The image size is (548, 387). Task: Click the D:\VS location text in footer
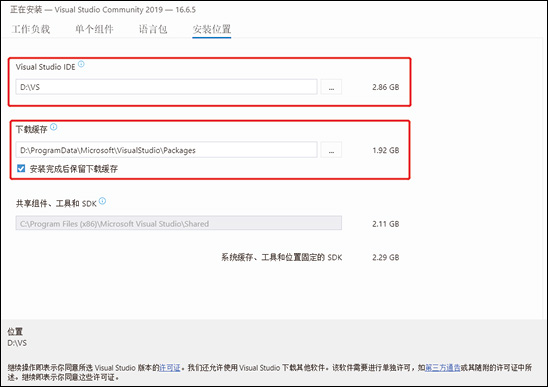(17, 343)
